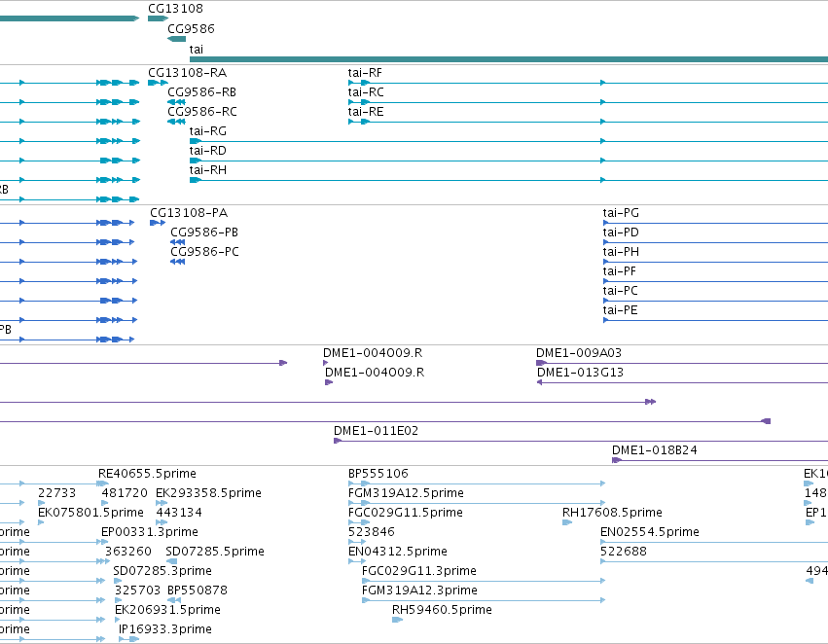828x644 pixels.
Task: Click the RH59460.5prime EST
Action: (442, 610)
